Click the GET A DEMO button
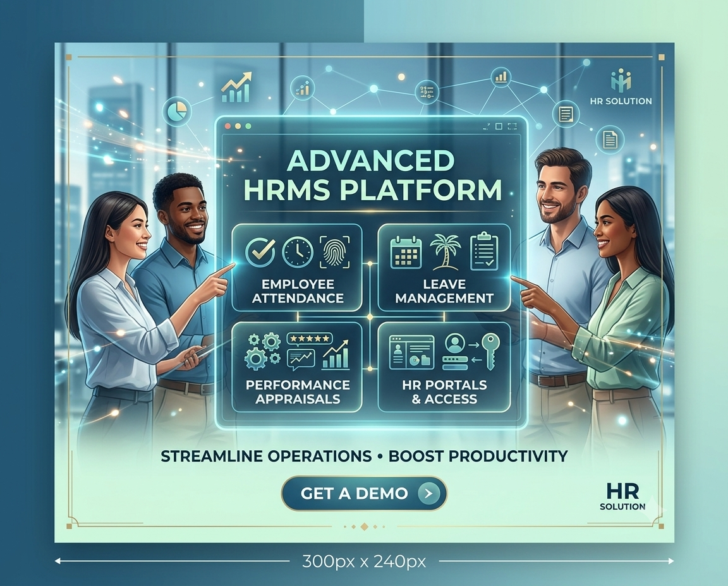This screenshot has width=728, height=586. pos(364,493)
